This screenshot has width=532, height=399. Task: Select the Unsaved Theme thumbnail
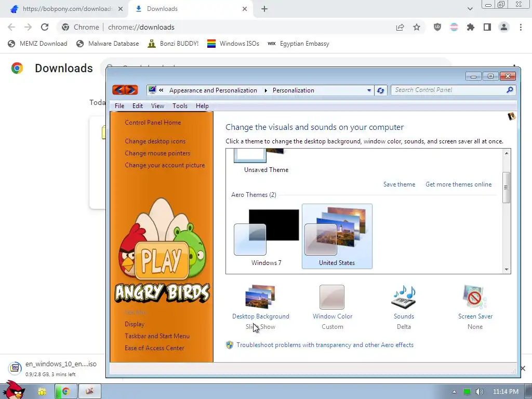(x=266, y=162)
